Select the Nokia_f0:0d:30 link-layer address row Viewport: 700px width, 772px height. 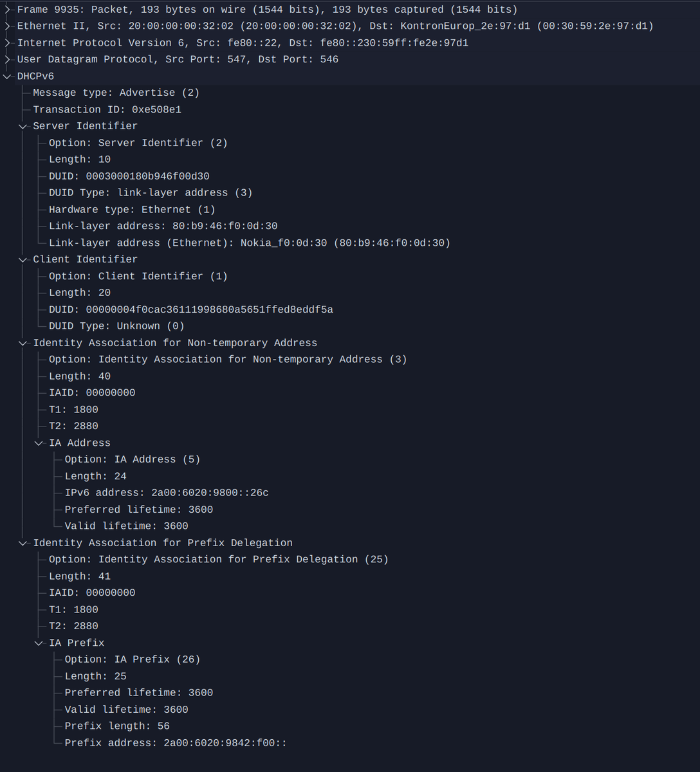250,243
